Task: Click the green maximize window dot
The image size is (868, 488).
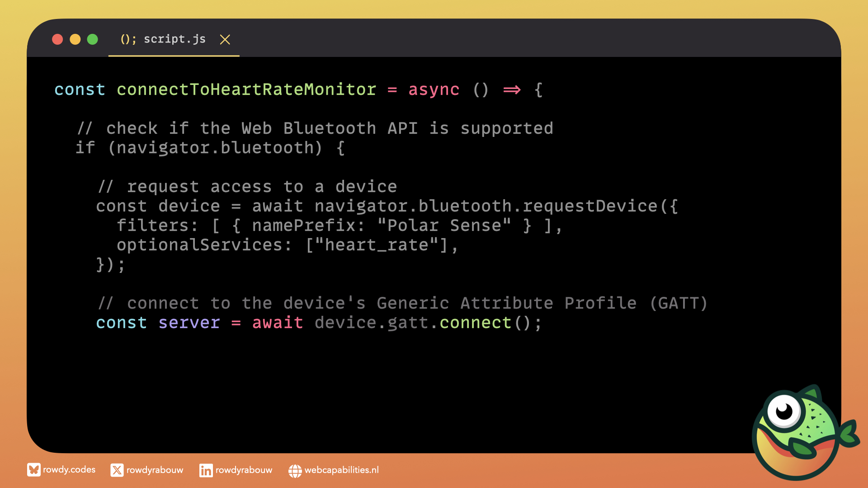Action: click(93, 39)
